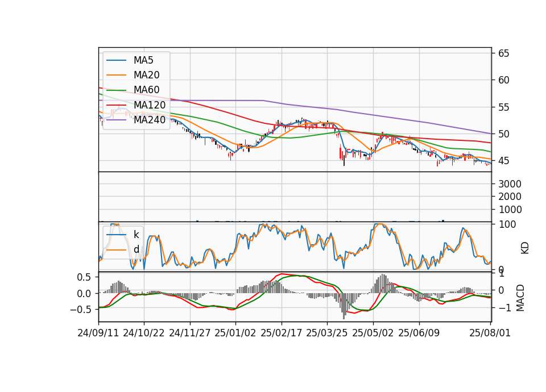The height and width of the screenshot is (392, 546).
Task: Click the MACD left axis value −0.5
Action: pyautogui.click(x=80, y=310)
